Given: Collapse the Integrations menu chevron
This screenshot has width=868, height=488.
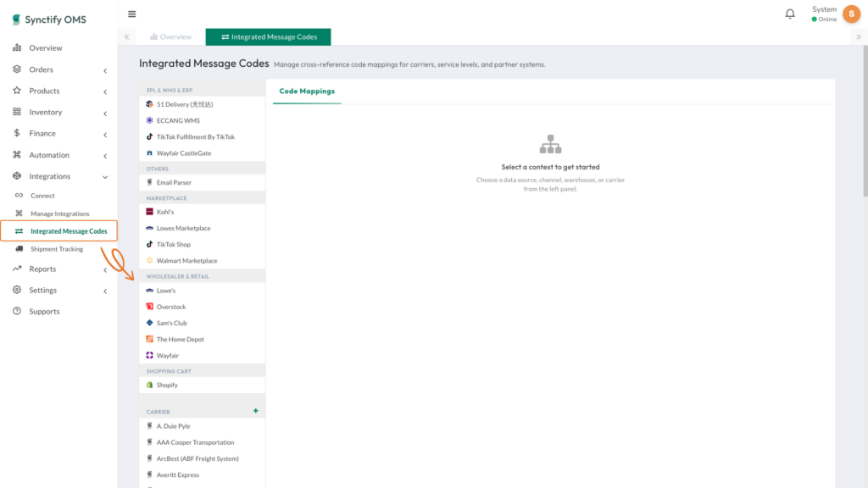Looking at the screenshot, I should [105, 176].
